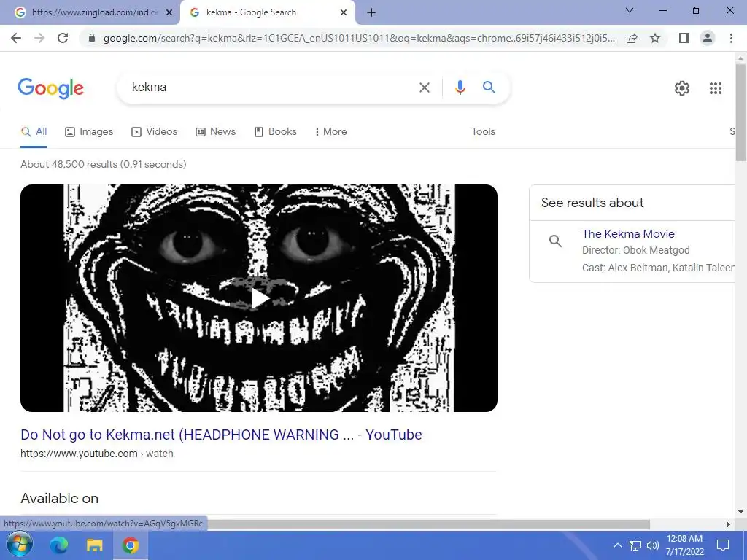Screen dimensions: 747x560
Task: Launch Microsoft Edge from taskbar
Action: point(59,545)
